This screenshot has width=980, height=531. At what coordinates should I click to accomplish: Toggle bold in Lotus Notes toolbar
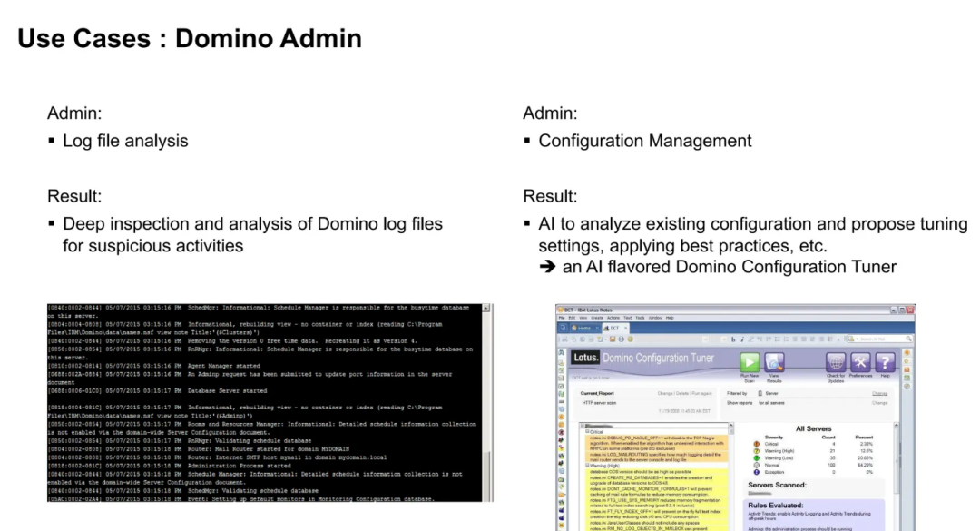coord(733,339)
